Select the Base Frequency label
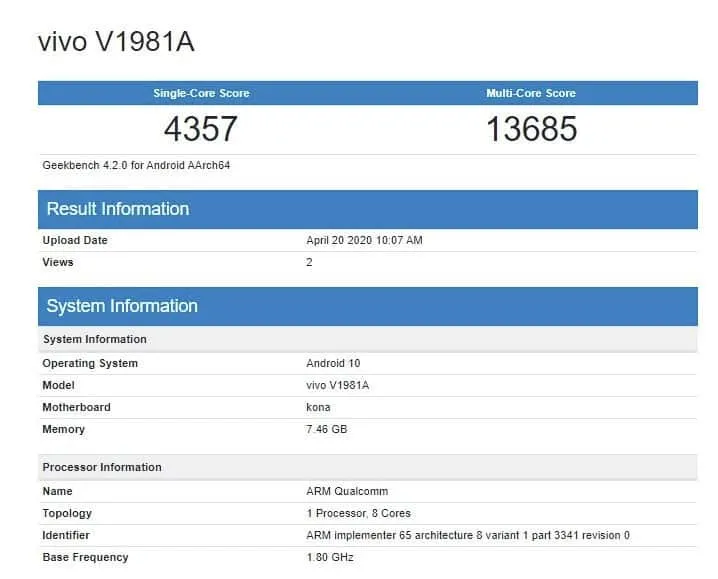Screen dimensions: 718x579 85,557
